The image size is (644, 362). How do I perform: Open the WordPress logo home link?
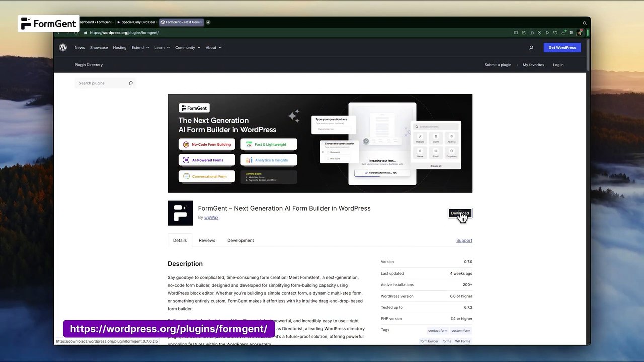(x=63, y=47)
